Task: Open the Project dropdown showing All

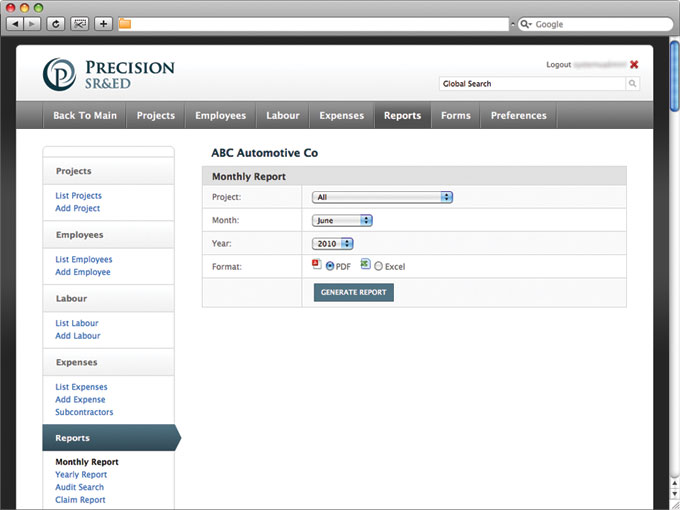Action: pyautogui.click(x=382, y=197)
